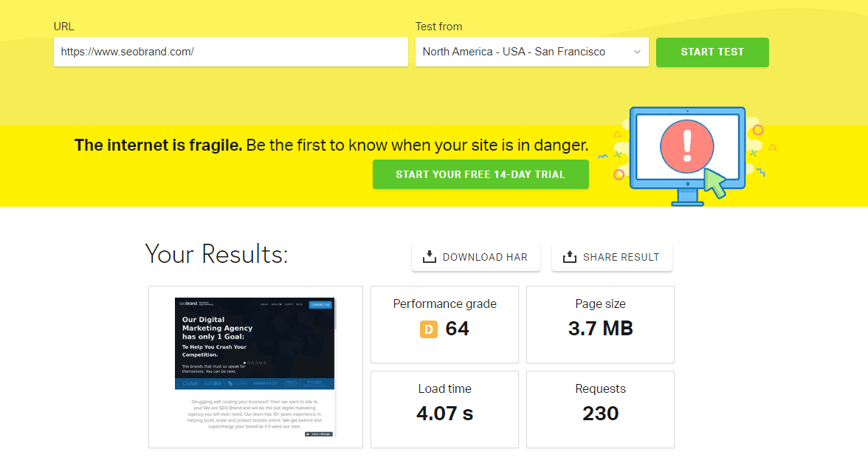Click the chevron arrow in Test from selector
Viewport: 868px width, 466px height.
click(x=636, y=52)
